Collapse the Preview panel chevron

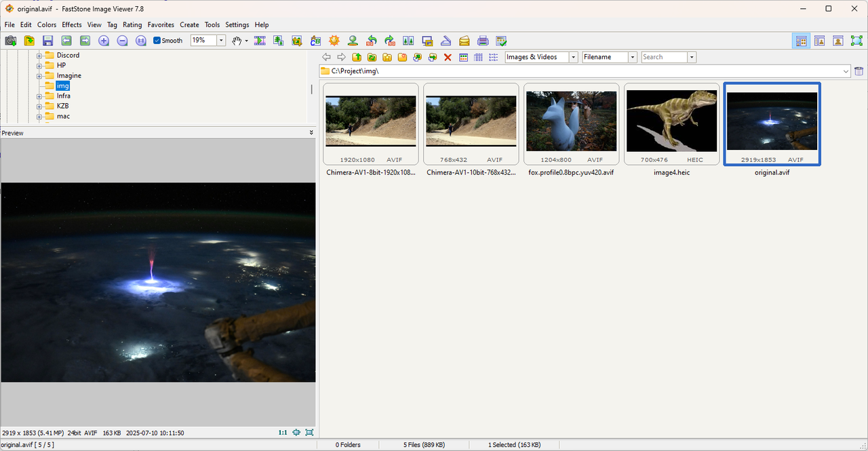311,133
